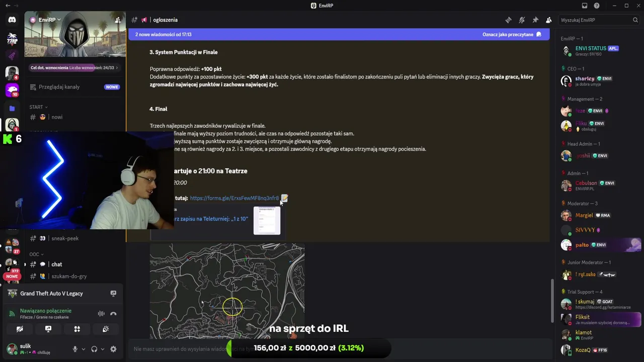Open voice connection signal info
Screen dimensions: 644x362
click(12, 314)
